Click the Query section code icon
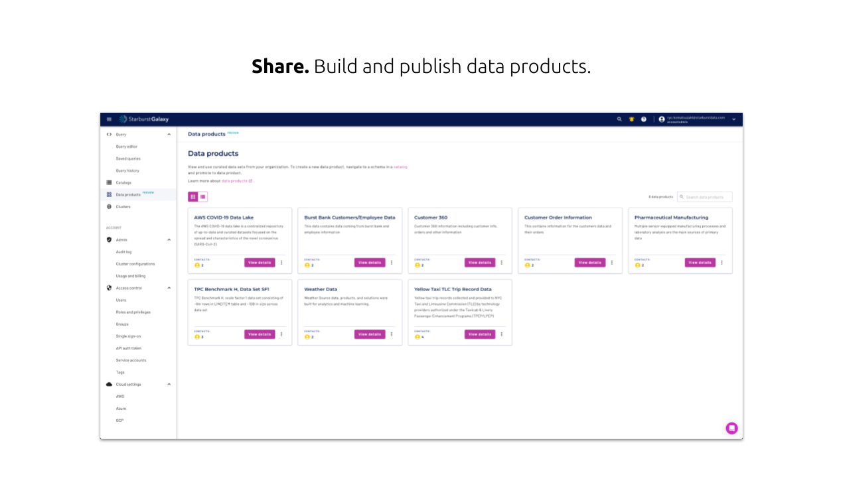The height and width of the screenshot is (504, 843). (x=109, y=135)
